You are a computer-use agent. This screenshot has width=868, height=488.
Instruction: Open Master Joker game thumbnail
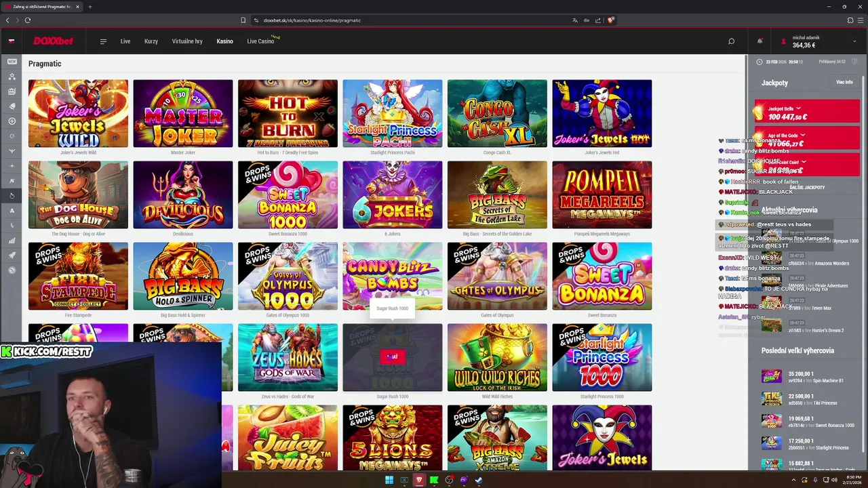[x=183, y=113]
